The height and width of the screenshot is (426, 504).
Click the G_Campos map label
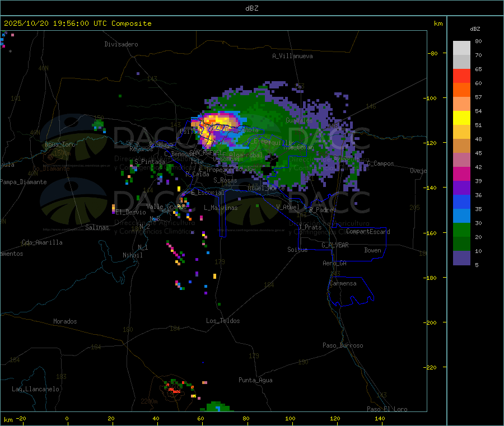click(381, 163)
